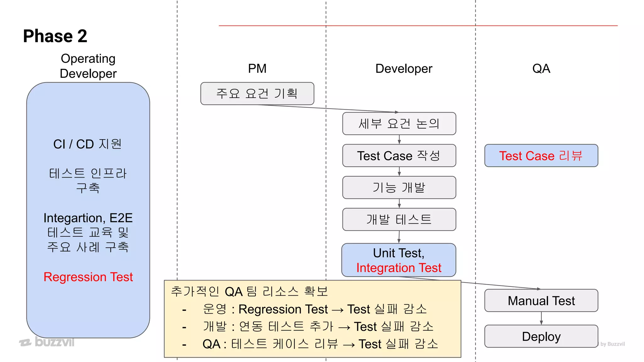The image size is (644, 362).
Task: Select the '개발 테스트' box
Action: coord(399,219)
